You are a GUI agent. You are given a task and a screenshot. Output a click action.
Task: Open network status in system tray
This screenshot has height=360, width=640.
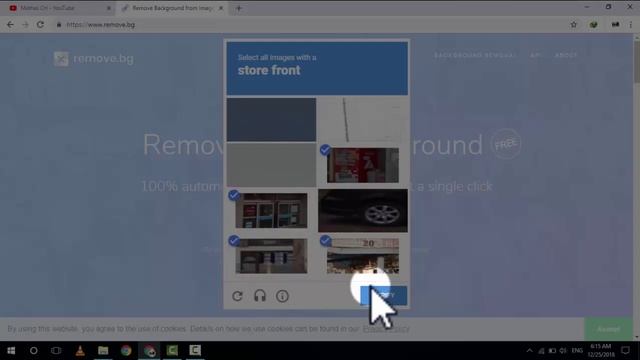(541, 351)
